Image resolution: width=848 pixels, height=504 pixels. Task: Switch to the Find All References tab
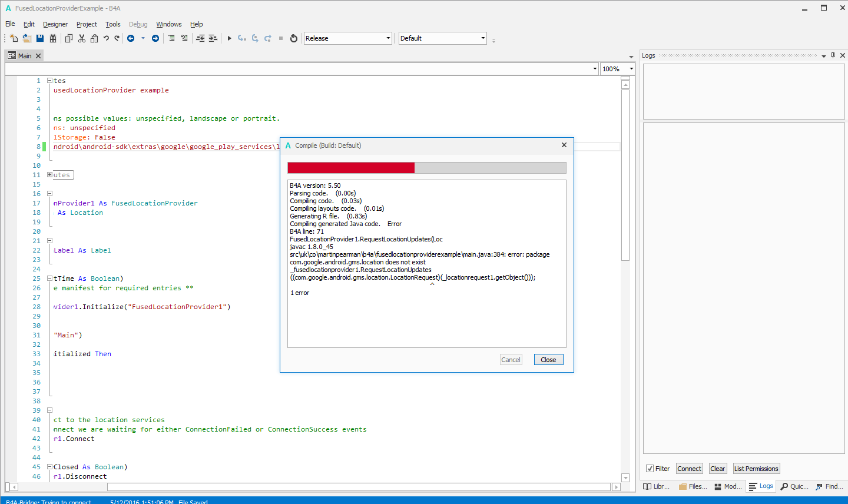(830, 486)
